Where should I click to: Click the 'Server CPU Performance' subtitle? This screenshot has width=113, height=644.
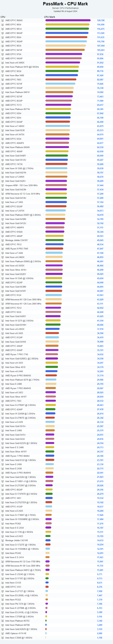click(x=65, y=8)
